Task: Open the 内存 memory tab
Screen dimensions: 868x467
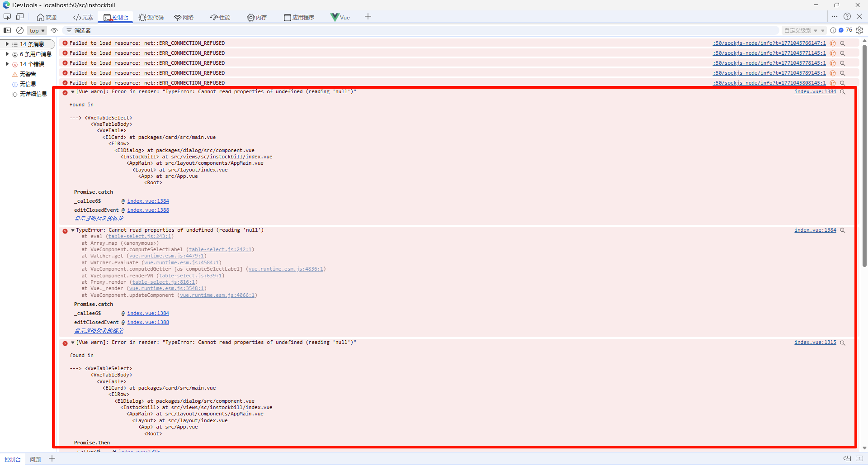Action: coord(257,18)
